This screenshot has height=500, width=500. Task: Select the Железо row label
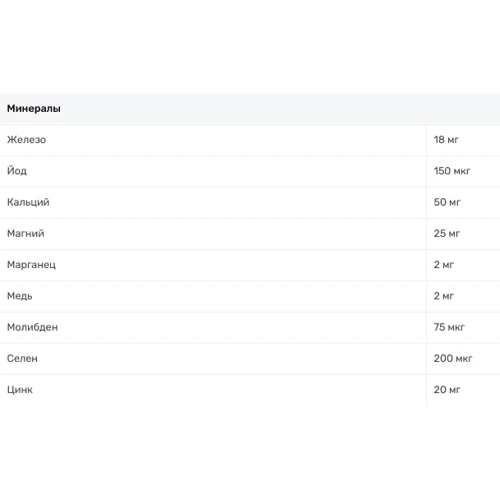point(26,140)
